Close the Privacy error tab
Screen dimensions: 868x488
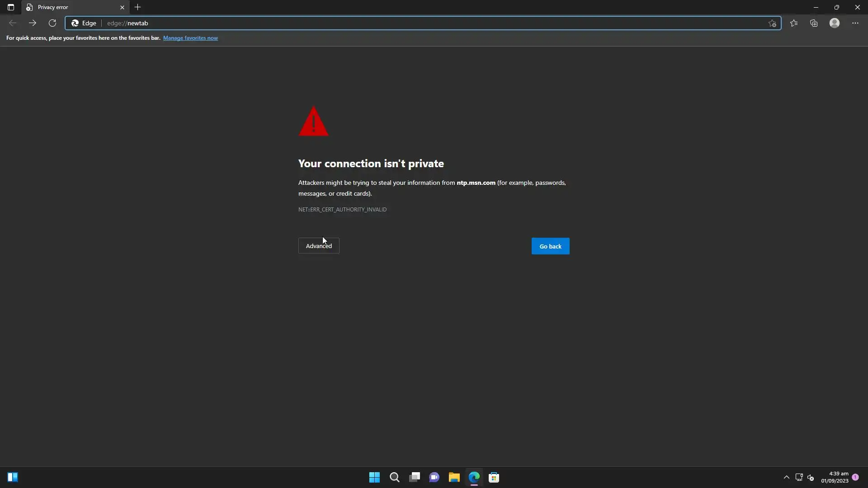tap(122, 7)
